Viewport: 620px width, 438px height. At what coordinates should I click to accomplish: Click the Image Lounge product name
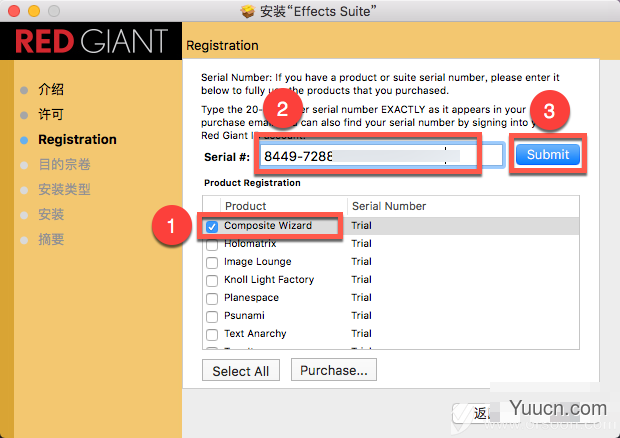[x=258, y=261]
